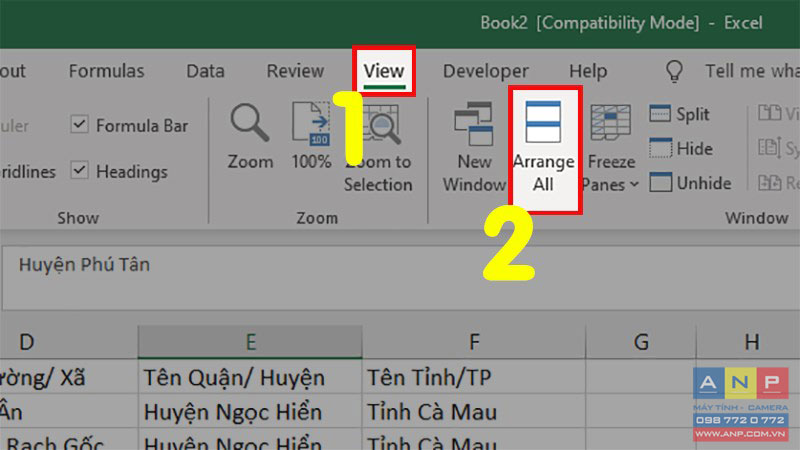Screen dimensions: 800x450
Task: Click the Zoom to Selection icon
Action: point(382,125)
